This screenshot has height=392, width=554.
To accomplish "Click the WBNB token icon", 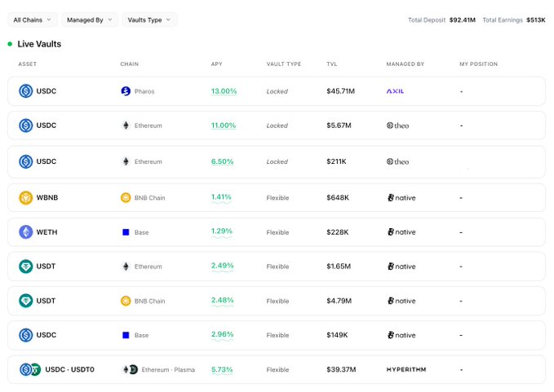I will click(26, 197).
